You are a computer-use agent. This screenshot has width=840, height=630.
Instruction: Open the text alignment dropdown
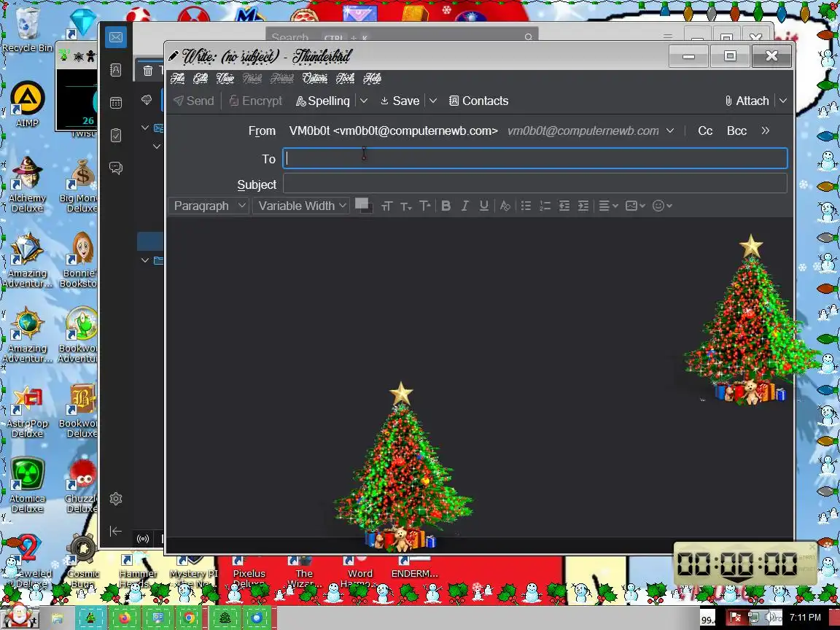coord(608,206)
